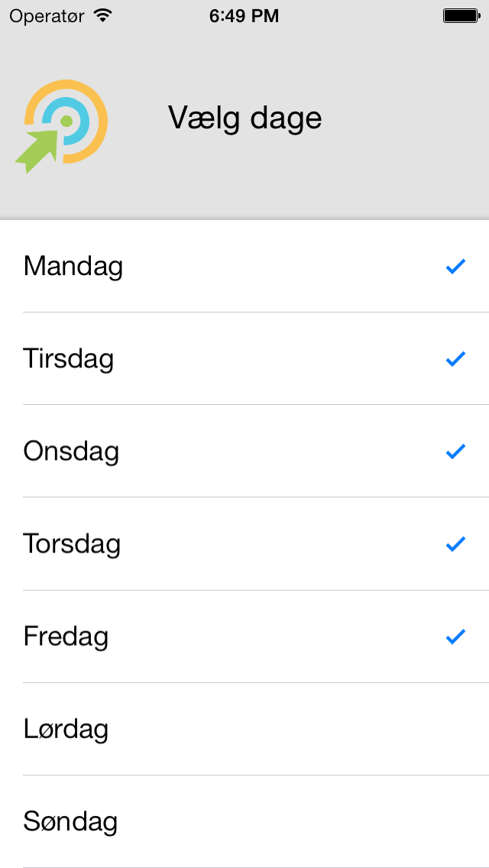
Task: Uncheck the Tirsdag checkmark
Action: tap(455, 359)
